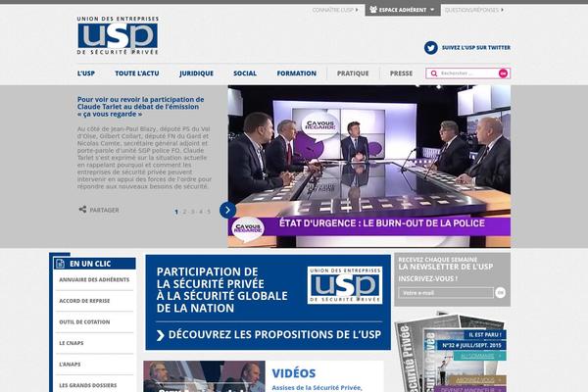Advance slider with the blue arrow button
The image size is (588, 392).
227,210
